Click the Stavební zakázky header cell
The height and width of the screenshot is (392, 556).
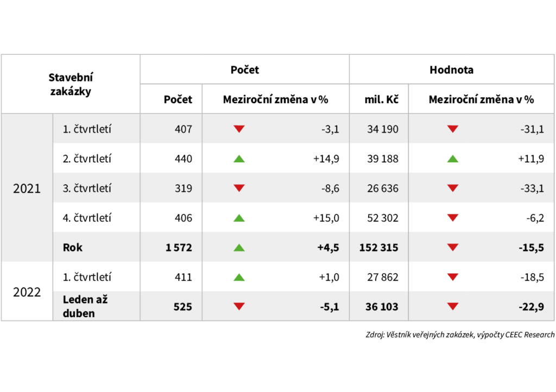(x=71, y=84)
